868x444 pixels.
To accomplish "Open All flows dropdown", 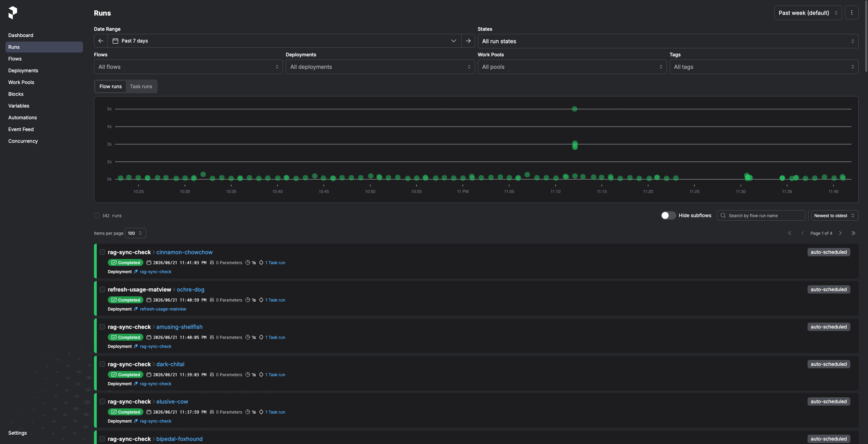I will tap(188, 67).
